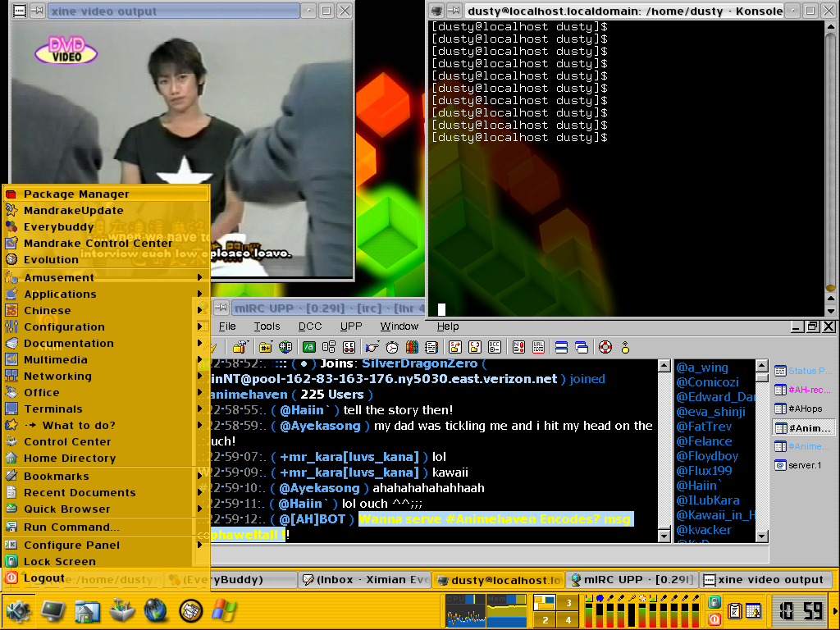The height and width of the screenshot is (630, 840).
Task: Open the notify list icon
Action: [x=518, y=347]
